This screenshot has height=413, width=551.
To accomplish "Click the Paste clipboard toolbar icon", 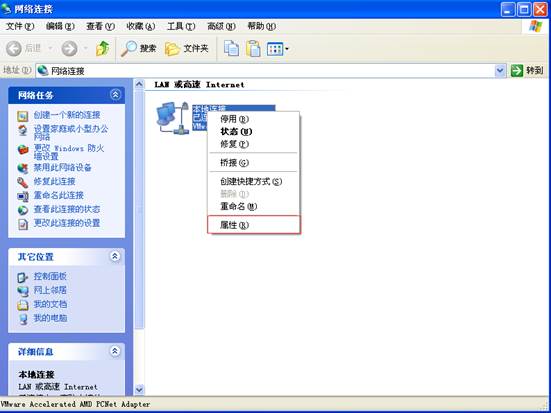I will pos(253,49).
